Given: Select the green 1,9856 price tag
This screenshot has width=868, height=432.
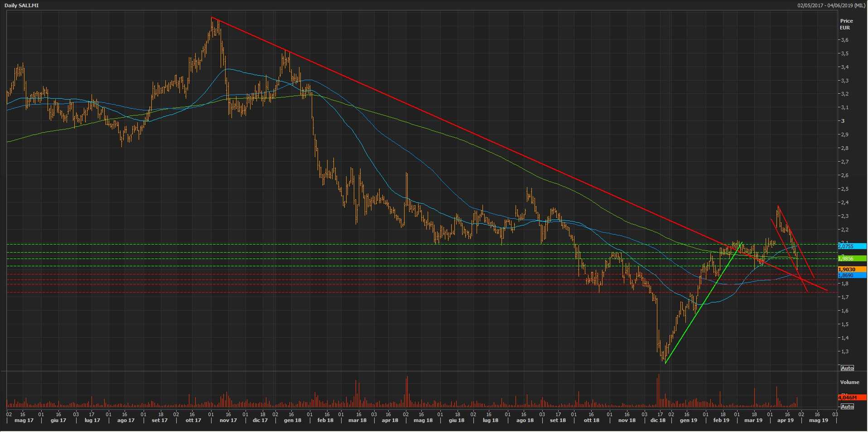Looking at the screenshot, I should click(x=851, y=259).
